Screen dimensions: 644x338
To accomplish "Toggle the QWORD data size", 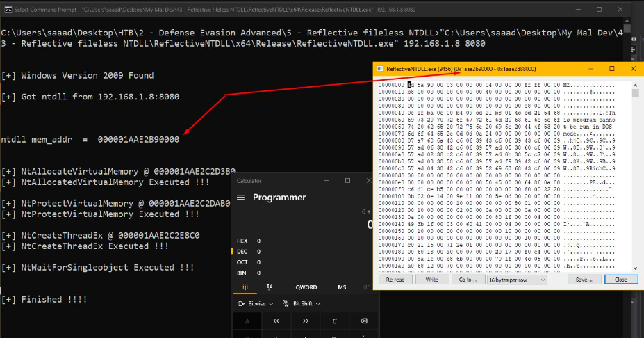I will pyautogui.click(x=306, y=287).
